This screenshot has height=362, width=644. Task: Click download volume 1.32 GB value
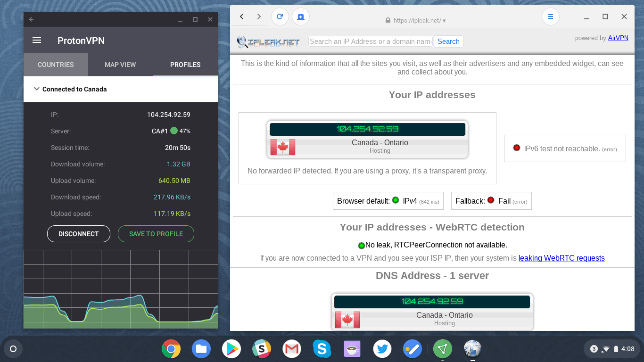tap(179, 164)
